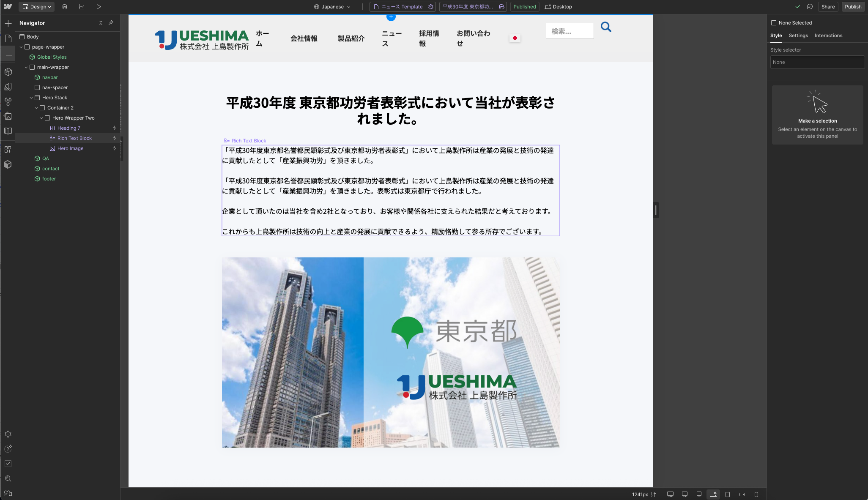Click the Japan flag locale switcher on canvas
The image size is (868, 500).
[x=515, y=38]
